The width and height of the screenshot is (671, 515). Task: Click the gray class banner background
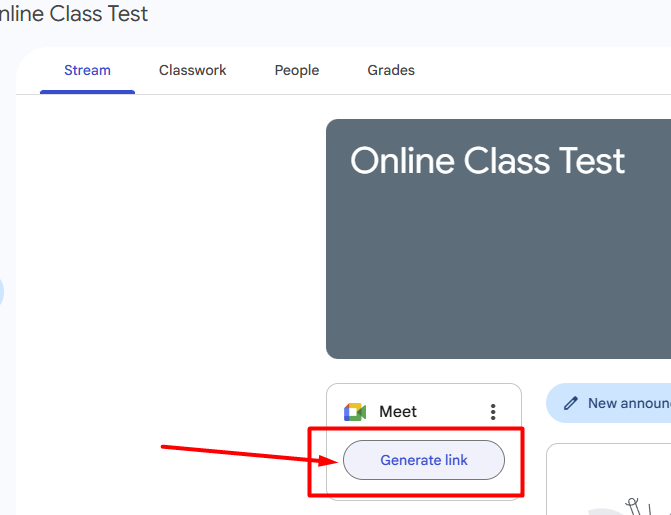point(497,280)
